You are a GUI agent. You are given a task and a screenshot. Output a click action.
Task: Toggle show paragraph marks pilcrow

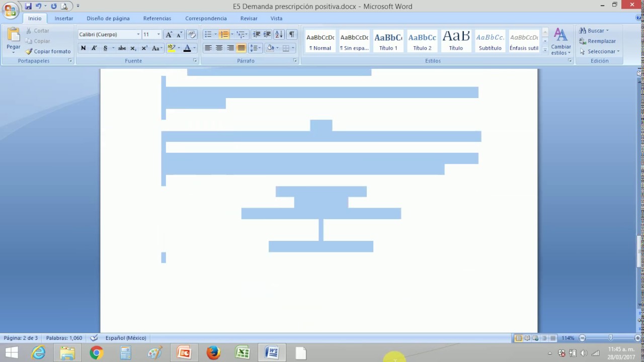tap(291, 34)
